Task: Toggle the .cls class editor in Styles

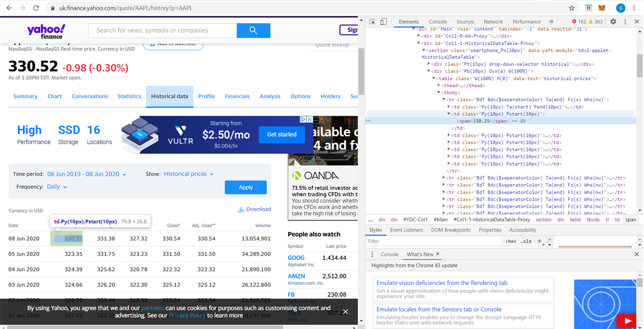Action: click(x=527, y=241)
